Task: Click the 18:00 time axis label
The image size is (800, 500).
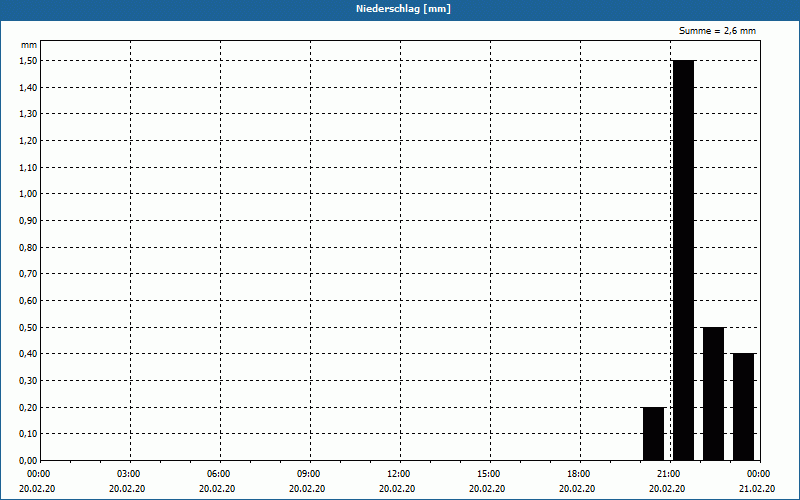Action: 580,474
